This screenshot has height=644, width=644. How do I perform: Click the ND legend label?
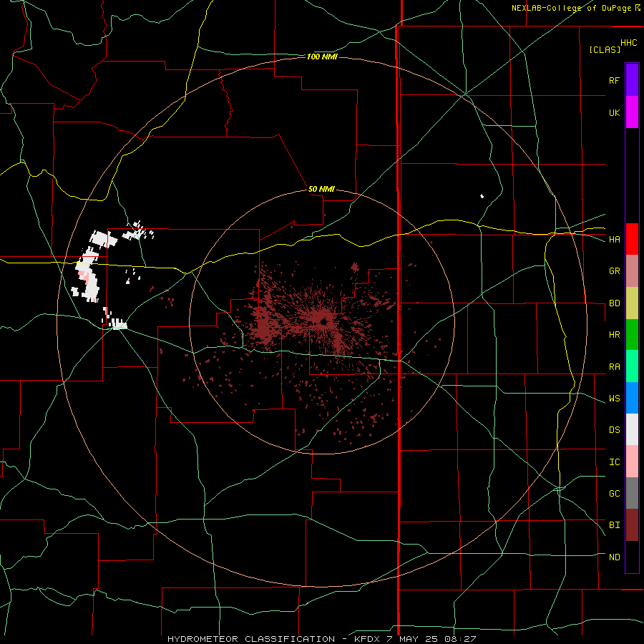(x=614, y=557)
